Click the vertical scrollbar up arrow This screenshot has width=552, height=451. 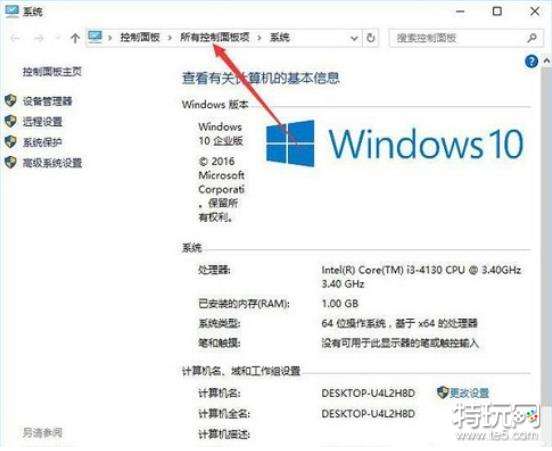coord(547,61)
